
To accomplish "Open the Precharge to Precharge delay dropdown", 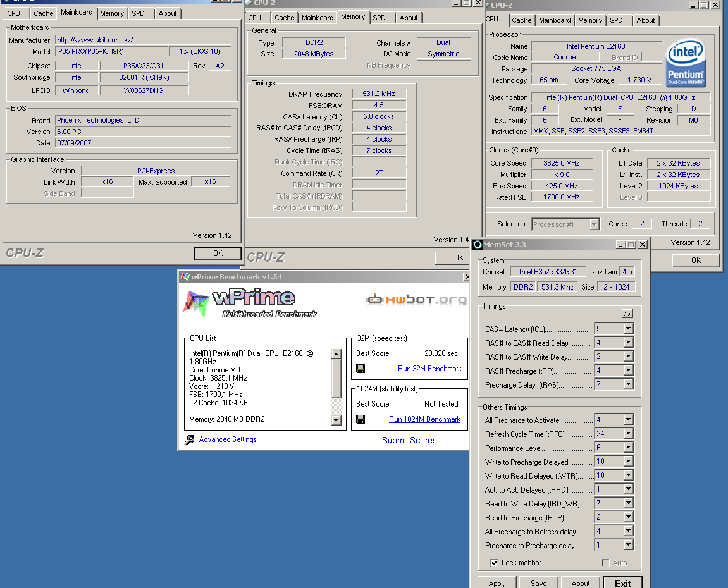I will coord(628,545).
